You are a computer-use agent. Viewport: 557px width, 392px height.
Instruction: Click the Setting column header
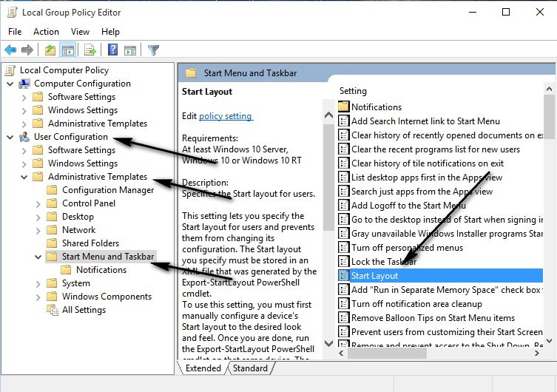(x=353, y=91)
